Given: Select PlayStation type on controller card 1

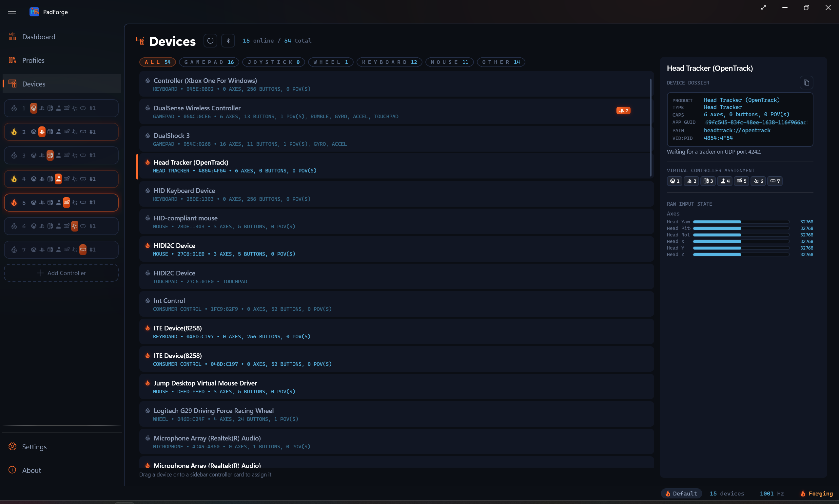Looking at the screenshot, I should tap(42, 108).
